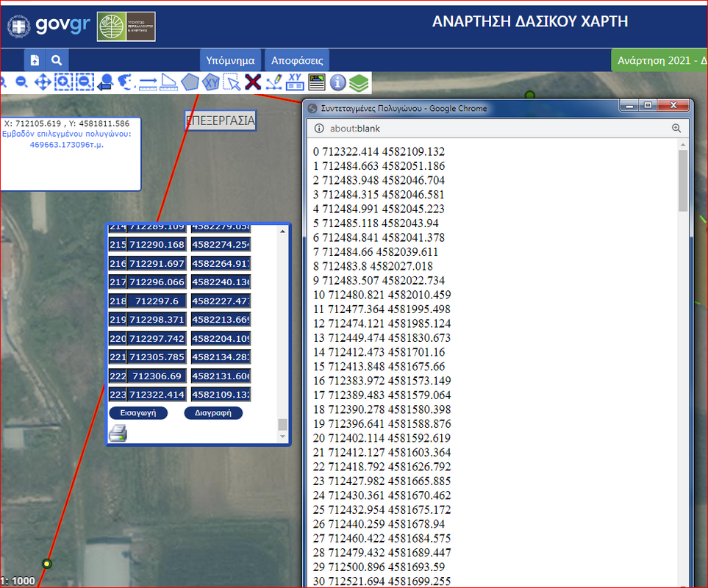Screen dimensions: 708x588
Task: Click the Chrome popup zoom magnifier icon
Action: click(676, 128)
